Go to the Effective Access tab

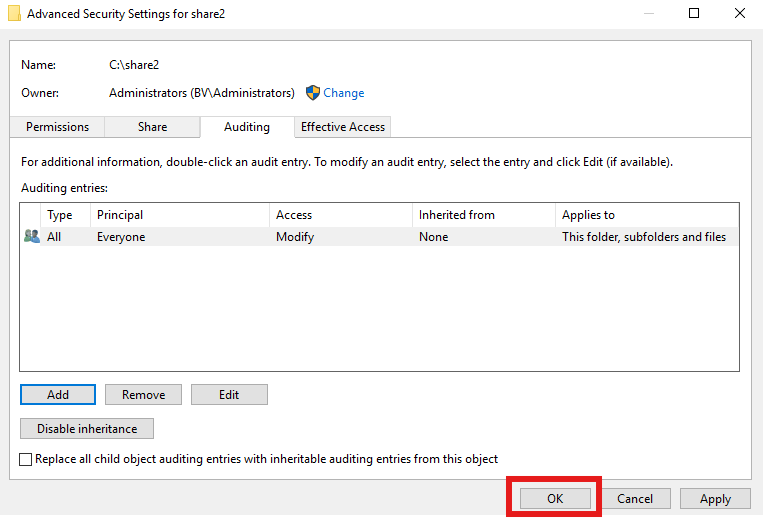343,127
